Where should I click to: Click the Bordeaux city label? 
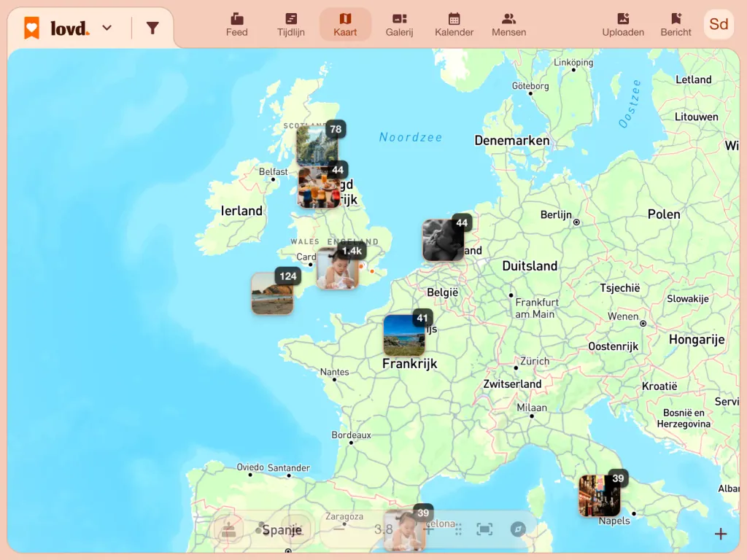coord(351,435)
